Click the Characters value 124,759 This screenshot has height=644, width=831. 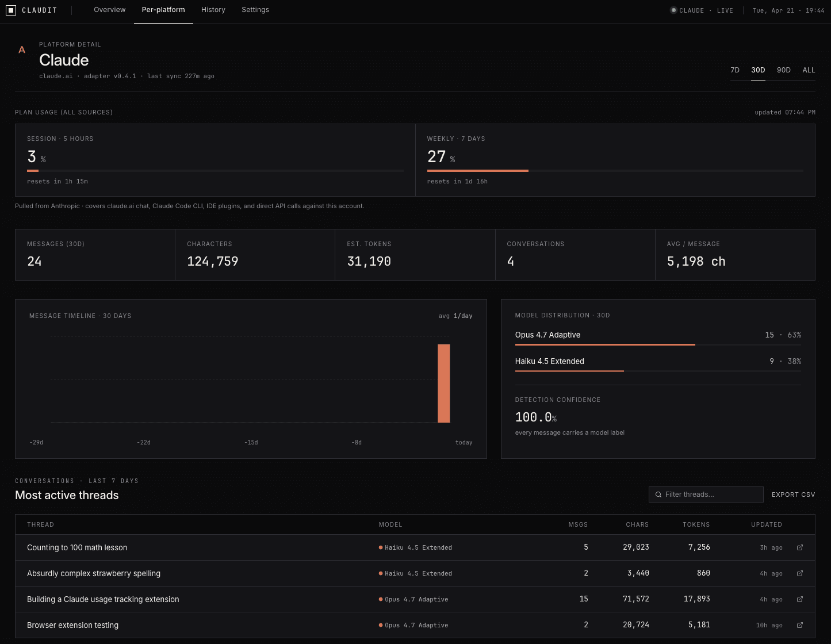[x=213, y=262]
